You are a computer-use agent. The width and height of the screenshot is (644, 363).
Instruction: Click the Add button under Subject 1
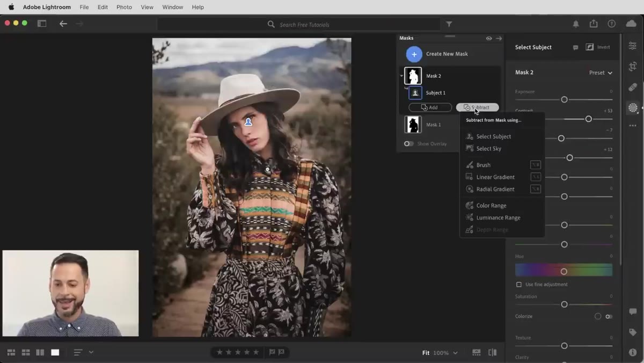[x=430, y=107]
